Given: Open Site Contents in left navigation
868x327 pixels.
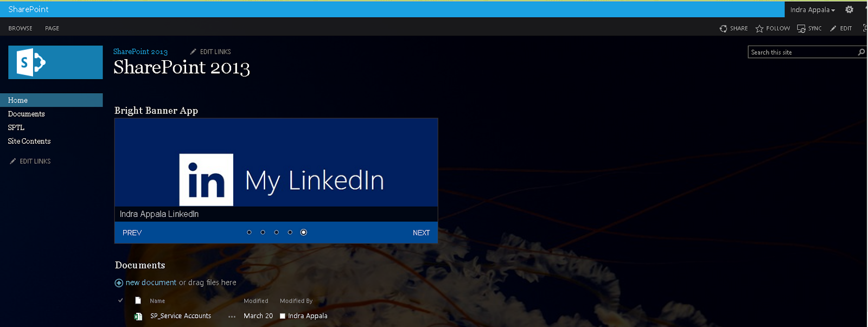Looking at the screenshot, I should click(29, 141).
